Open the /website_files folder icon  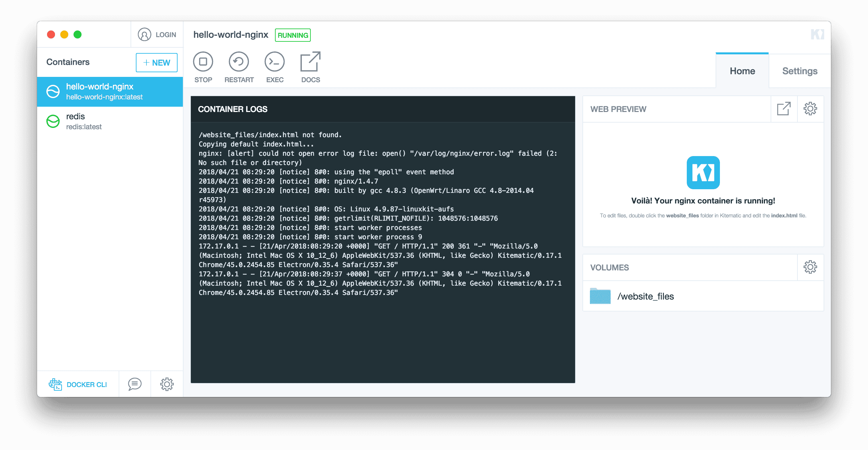pyautogui.click(x=600, y=296)
